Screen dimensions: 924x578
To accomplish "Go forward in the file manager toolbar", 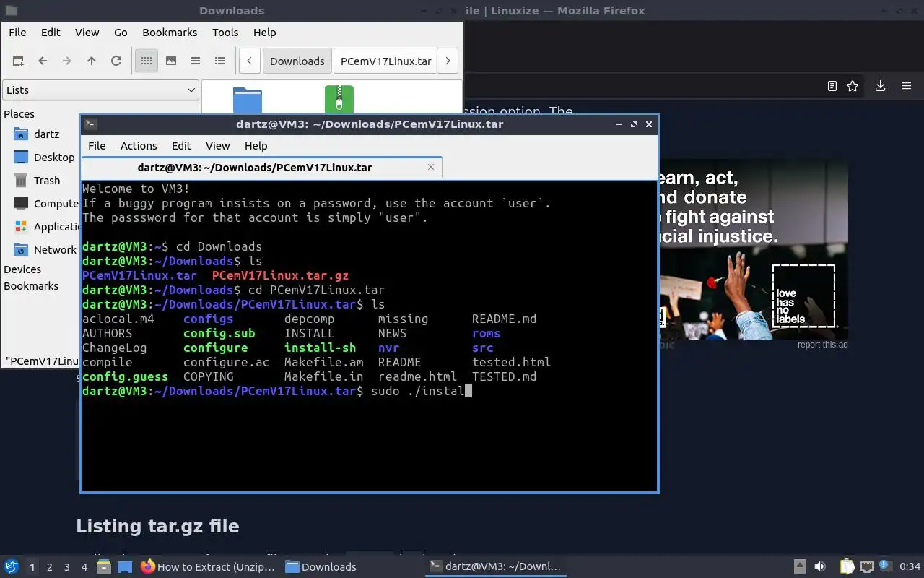I will [x=67, y=61].
